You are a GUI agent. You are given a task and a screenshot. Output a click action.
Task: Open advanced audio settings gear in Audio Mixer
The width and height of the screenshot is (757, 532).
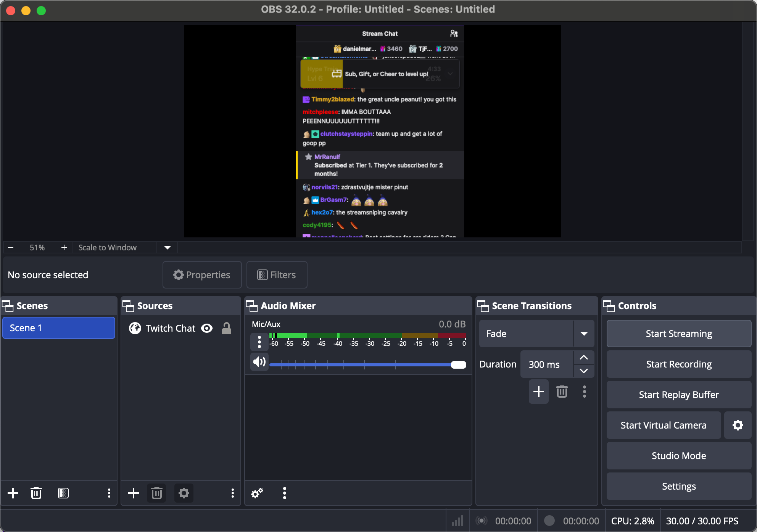[257, 493]
